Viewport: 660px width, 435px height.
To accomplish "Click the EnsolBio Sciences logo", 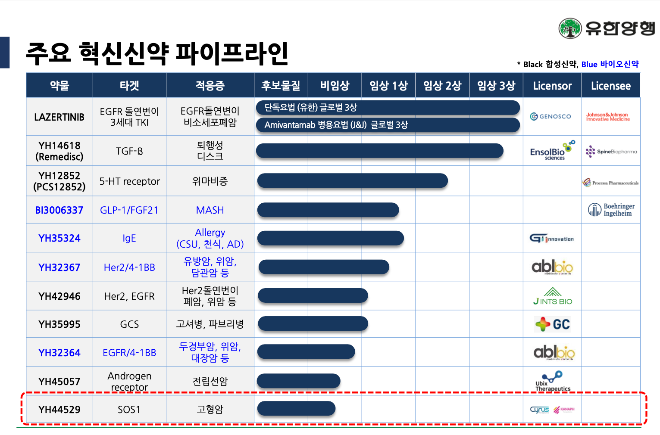I will pyautogui.click(x=552, y=150).
